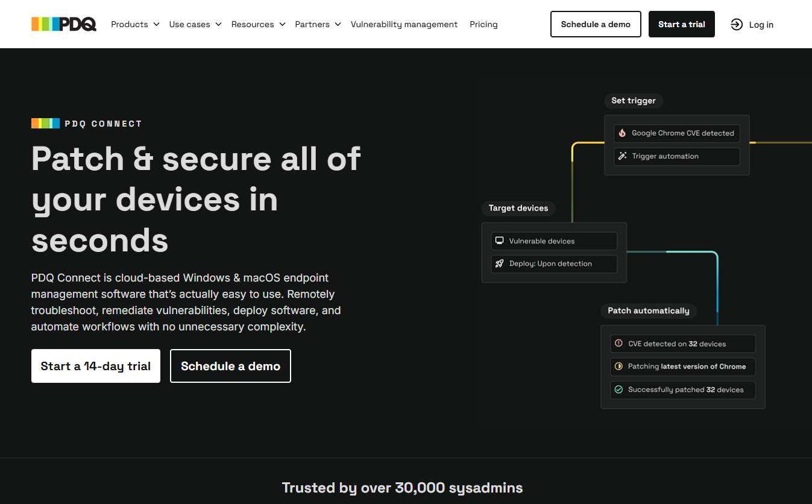Open the Resources navigation menu

pos(258,25)
